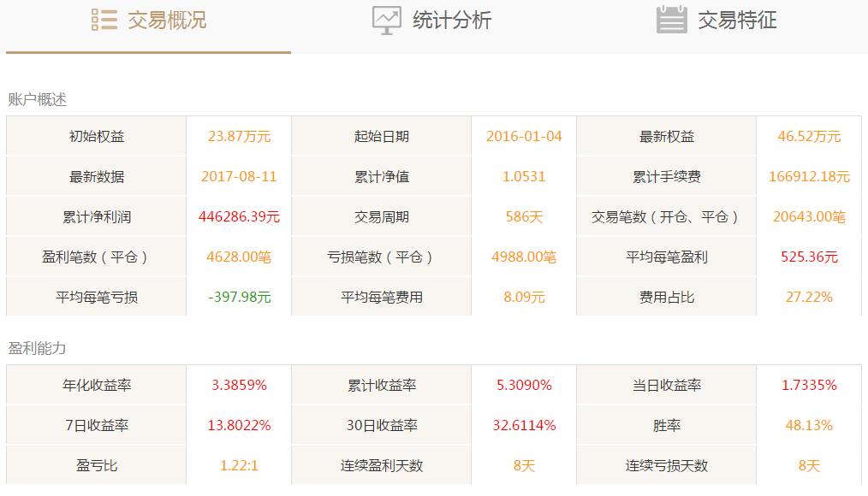Switch to the 交易概况 tab

tap(167, 21)
